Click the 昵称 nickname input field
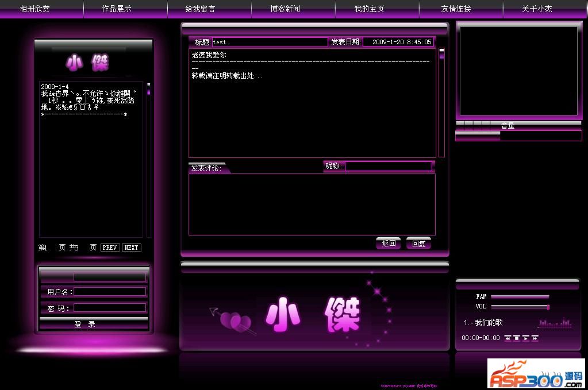 point(389,167)
